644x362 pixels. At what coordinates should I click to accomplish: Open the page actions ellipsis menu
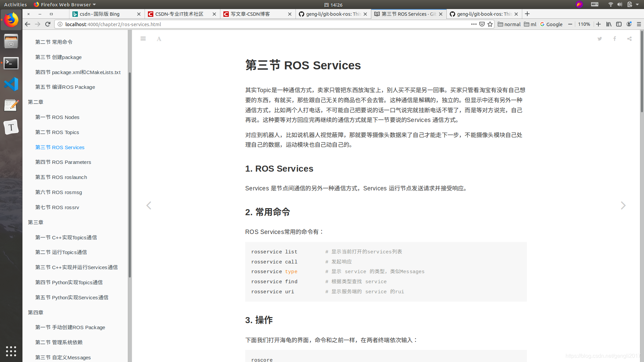pos(474,24)
